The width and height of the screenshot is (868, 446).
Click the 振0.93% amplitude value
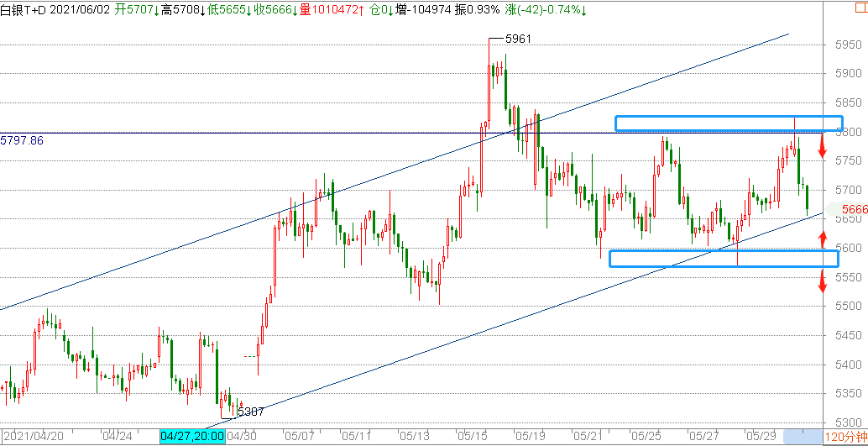478,9
